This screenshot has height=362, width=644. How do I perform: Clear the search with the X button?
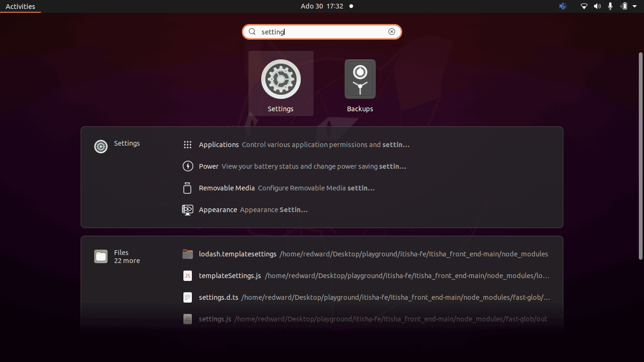pyautogui.click(x=392, y=32)
